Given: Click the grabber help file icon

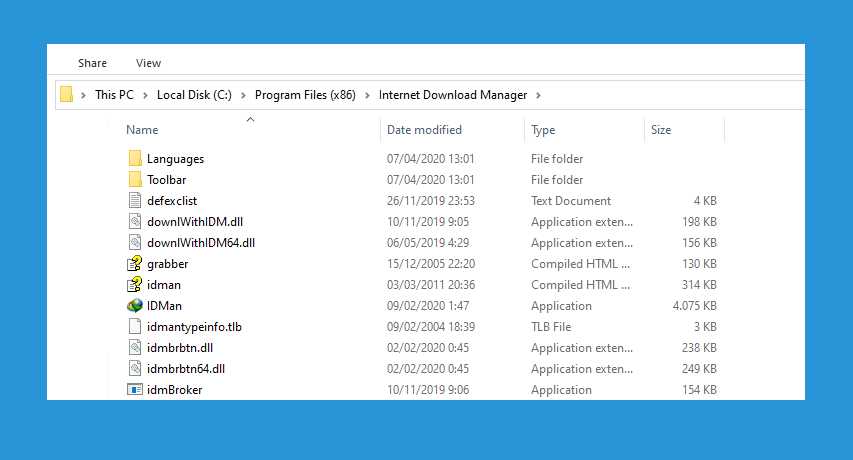Looking at the screenshot, I should coord(135,264).
